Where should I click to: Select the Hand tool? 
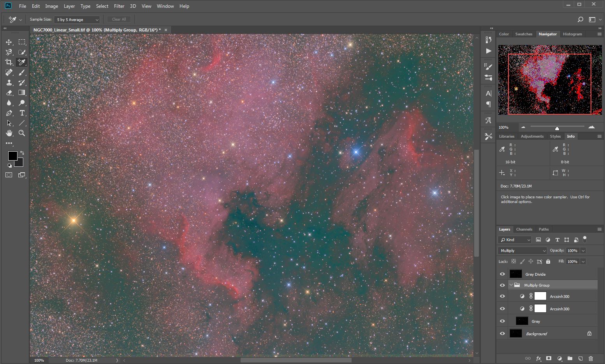9,133
